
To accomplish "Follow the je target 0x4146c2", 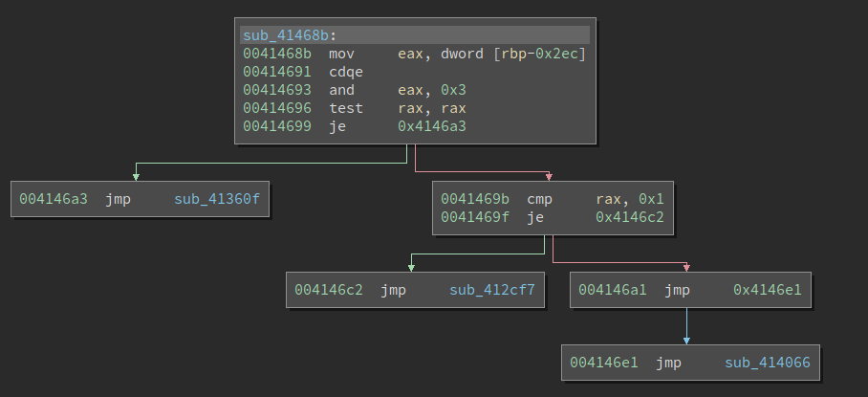I will click(x=629, y=217).
